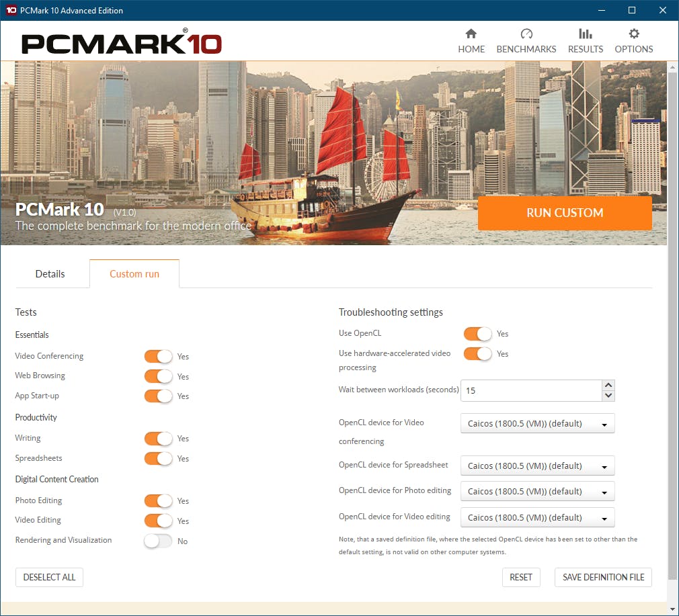Open OpenCL device for Video editing dropdown
This screenshot has width=679, height=616.
click(x=537, y=517)
